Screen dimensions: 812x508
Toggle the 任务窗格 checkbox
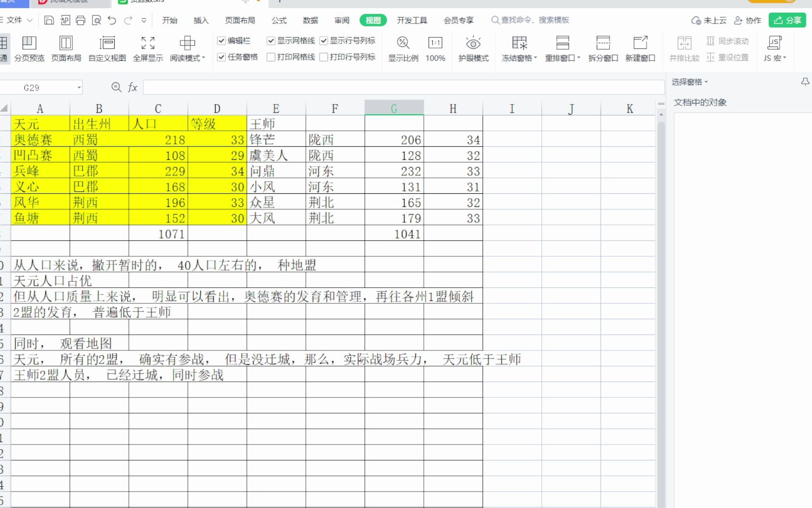click(221, 57)
